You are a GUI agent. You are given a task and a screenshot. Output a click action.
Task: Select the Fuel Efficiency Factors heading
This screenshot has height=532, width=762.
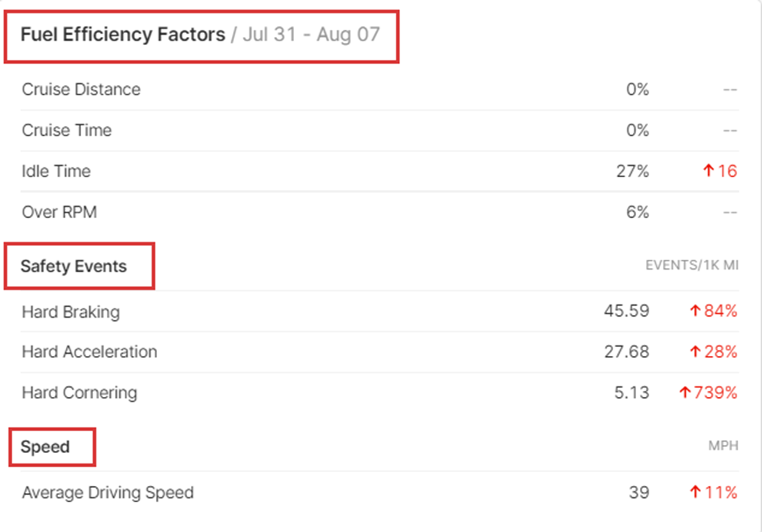click(x=123, y=34)
